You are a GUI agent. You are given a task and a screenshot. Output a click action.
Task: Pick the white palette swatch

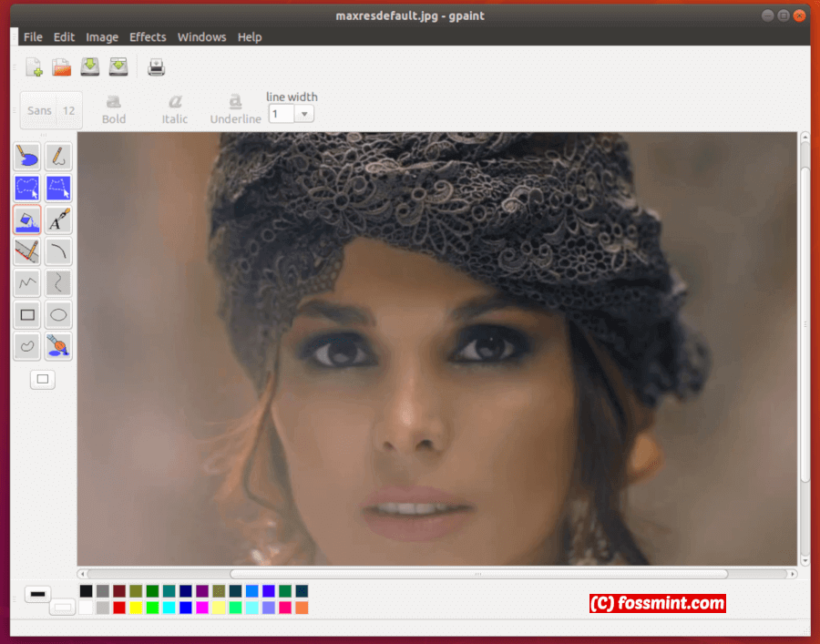pos(86,608)
